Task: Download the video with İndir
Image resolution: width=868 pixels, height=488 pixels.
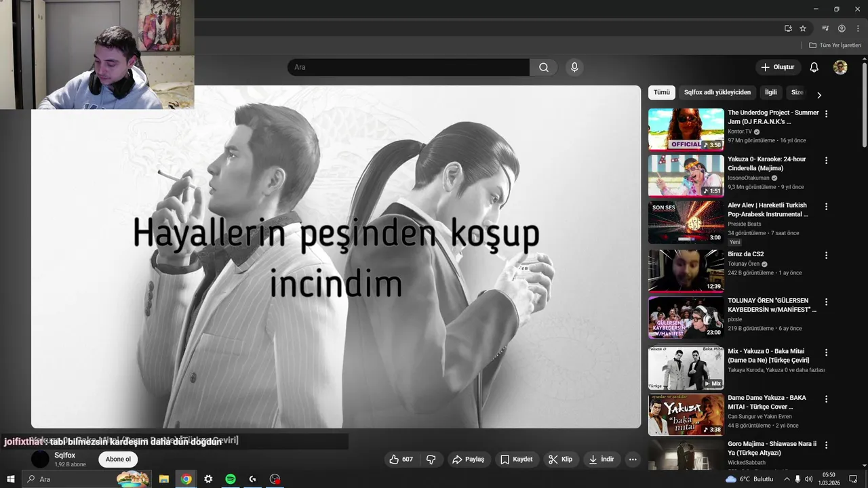Action: tap(601, 459)
